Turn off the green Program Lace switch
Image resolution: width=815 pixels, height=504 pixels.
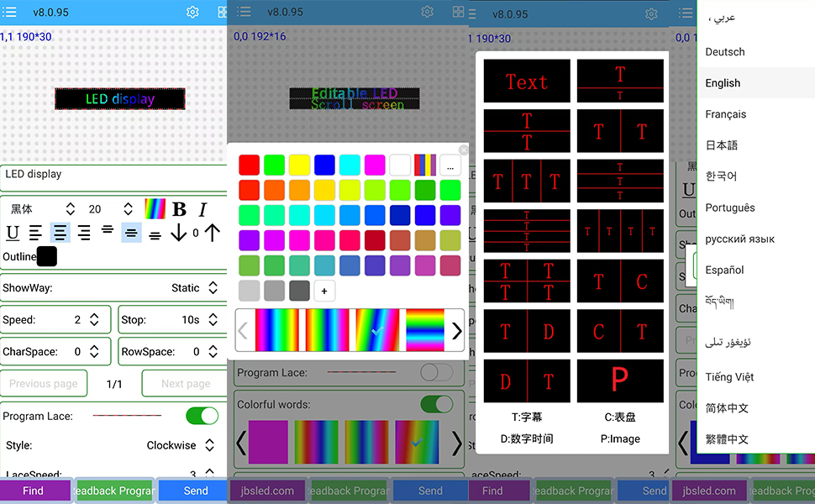(202, 416)
